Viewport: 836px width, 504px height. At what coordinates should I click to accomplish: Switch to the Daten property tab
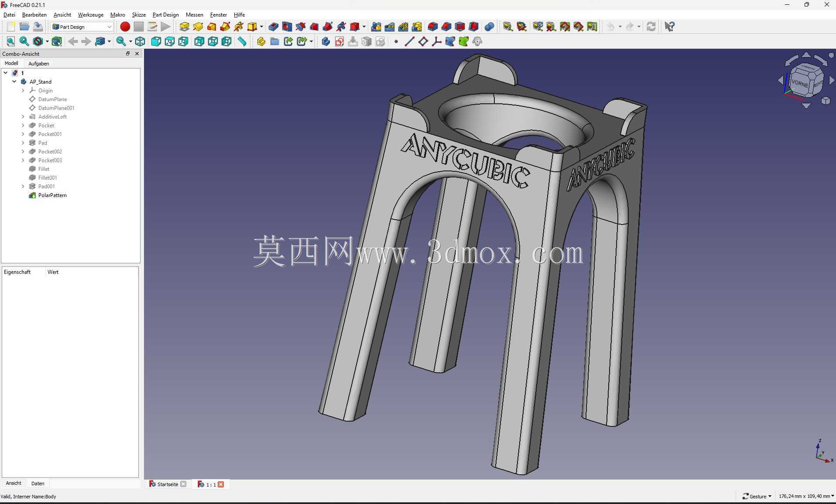coord(38,483)
